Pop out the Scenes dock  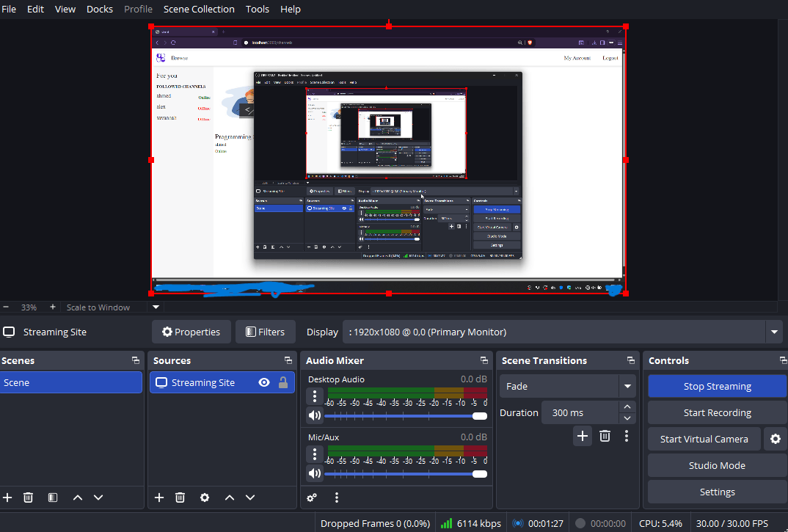[136, 360]
